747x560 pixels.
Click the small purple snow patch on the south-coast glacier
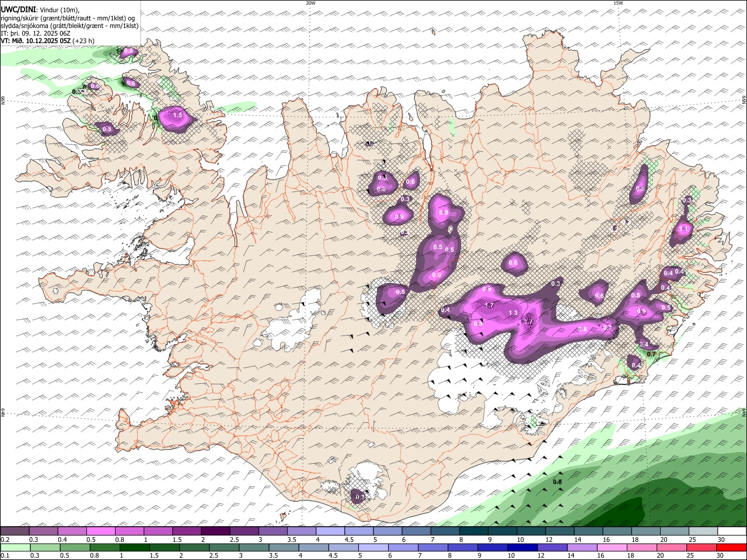(x=358, y=496)
